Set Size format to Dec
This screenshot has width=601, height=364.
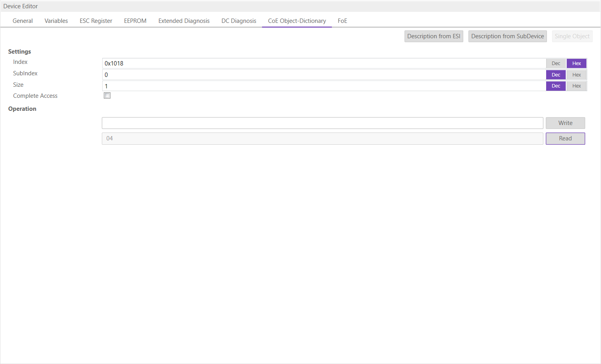tap(556, 86)
